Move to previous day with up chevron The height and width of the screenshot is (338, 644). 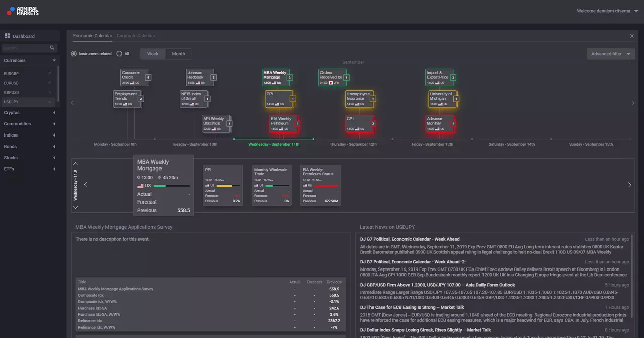pos(76,163)
